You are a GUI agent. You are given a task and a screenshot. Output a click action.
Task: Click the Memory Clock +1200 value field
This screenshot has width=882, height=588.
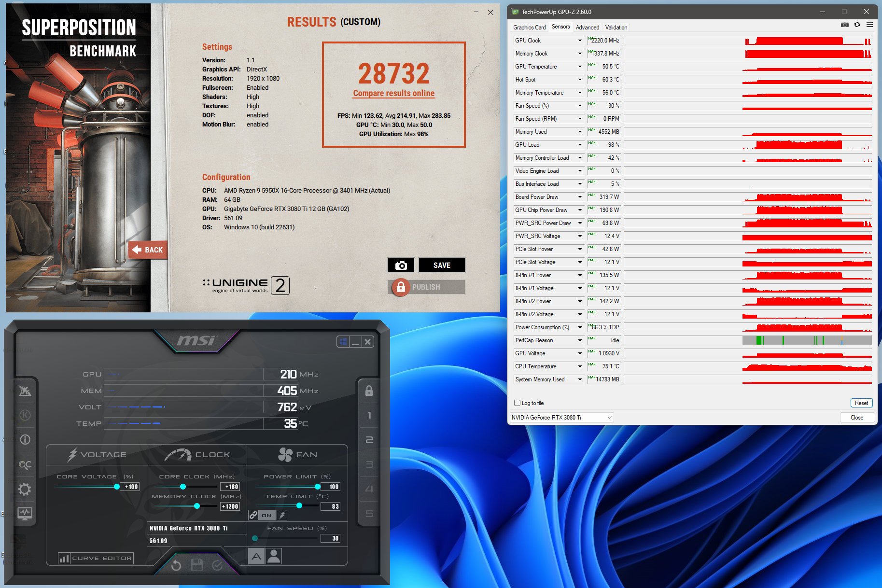pos(230,506)
